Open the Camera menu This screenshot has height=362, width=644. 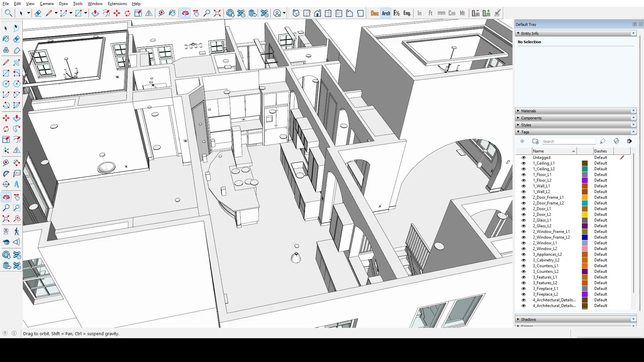[x=47, y=4]
